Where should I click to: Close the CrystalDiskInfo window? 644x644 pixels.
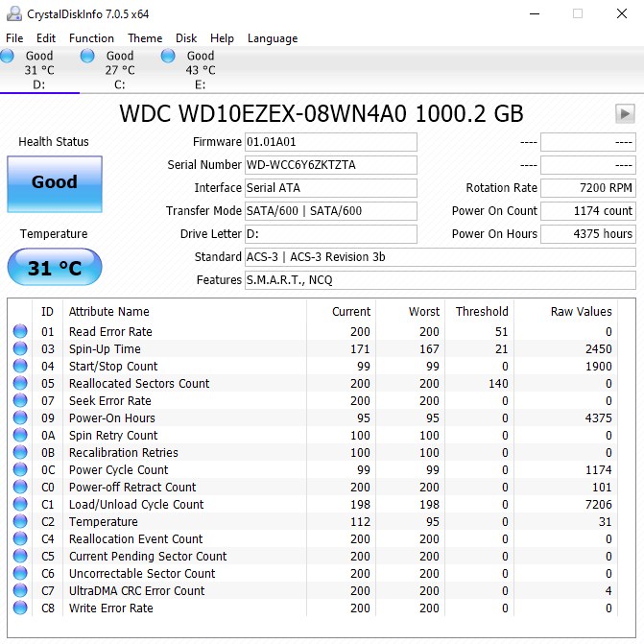coord(622,14)
